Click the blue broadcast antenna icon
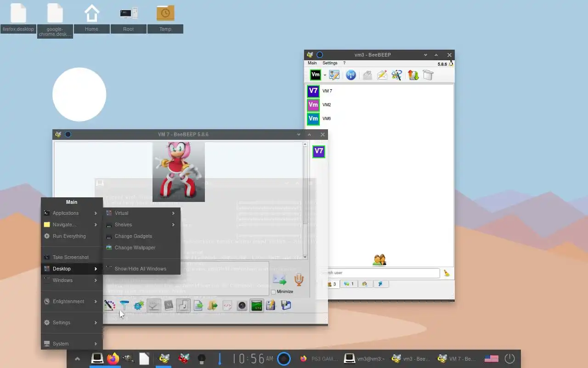This screenshot has width=588, height=368. pyautogui.click(x=351, y=75)
